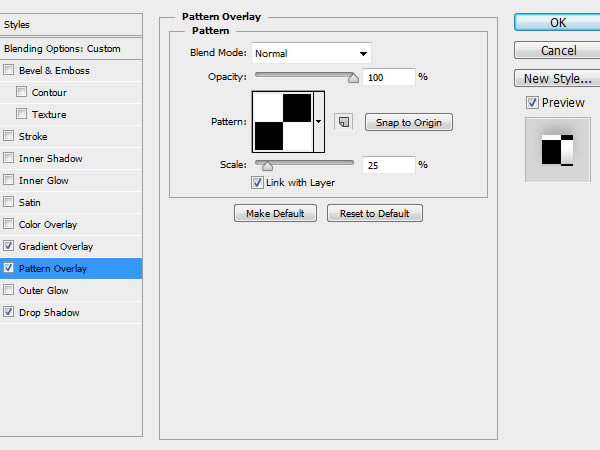The width and height of the screenshot is (600, 450).
Task: Select the Inner Shadow style entry
Action: coord(71,158)
